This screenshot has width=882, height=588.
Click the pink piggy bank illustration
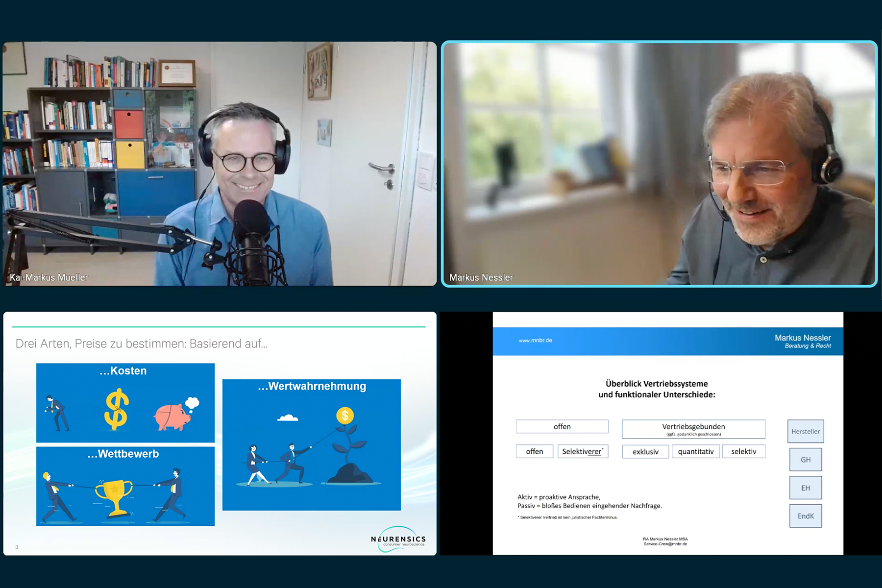[172, 416]
